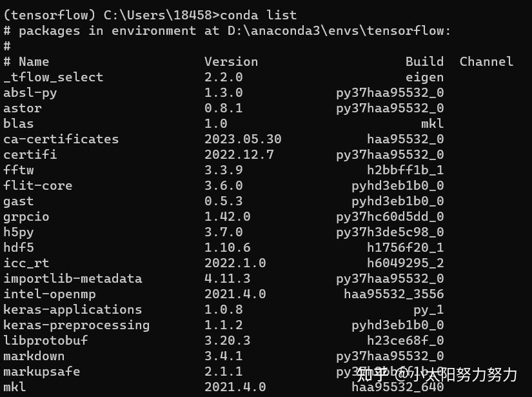The width and height of the screenshot is (532, 397).
Task: Click the intel-openmp build haa95532_3556
Action: [393, 294]
